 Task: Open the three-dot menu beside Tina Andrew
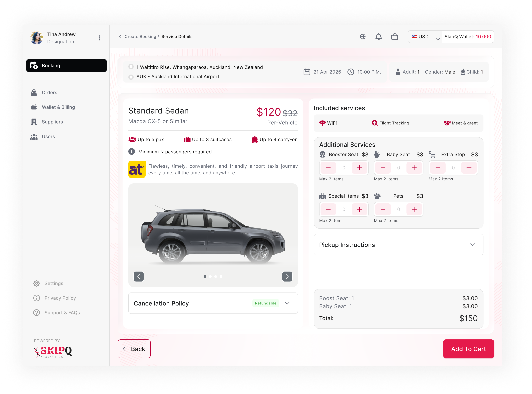(x=100, y=38)
